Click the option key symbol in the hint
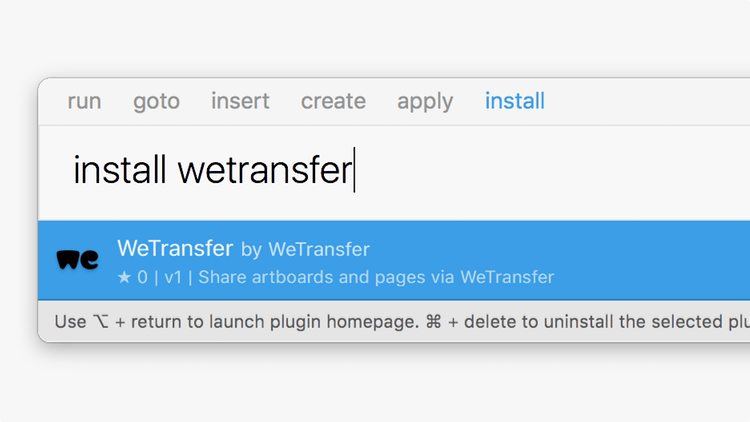The height and width of the screenshot is (422, 750). pos(99,322)
